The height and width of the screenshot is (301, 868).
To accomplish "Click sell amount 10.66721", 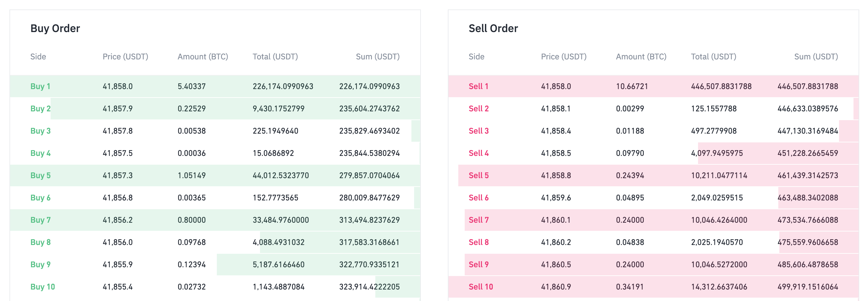I will (x=632, y=86).
